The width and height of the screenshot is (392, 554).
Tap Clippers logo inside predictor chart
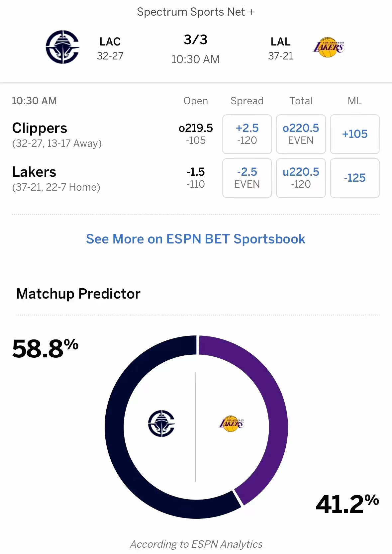[161, 423]
